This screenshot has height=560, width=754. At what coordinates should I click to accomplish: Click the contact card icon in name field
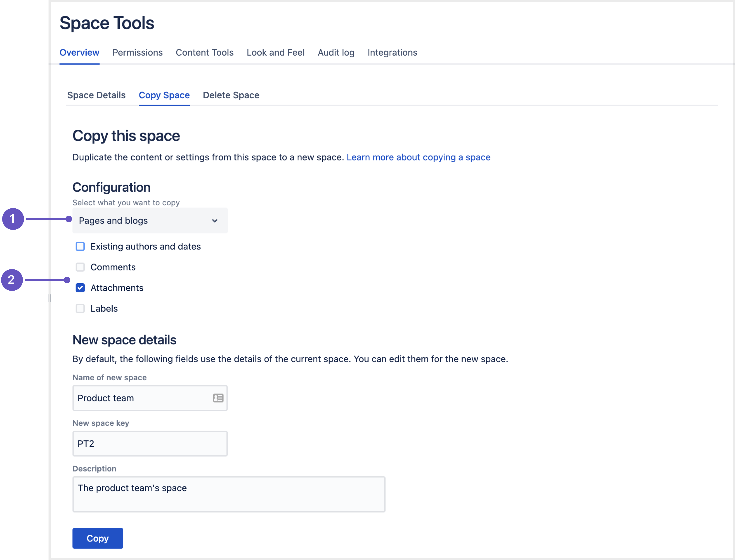pos(218,398)
